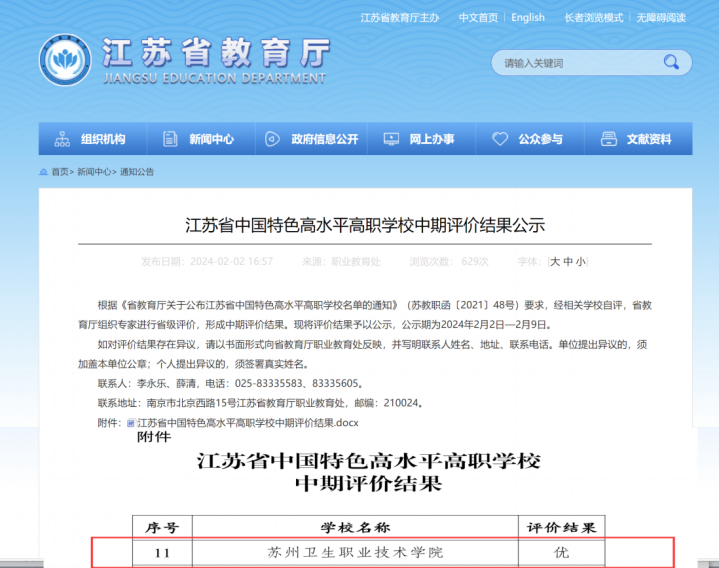Click the 联系人 contact line
The width and height of the screenshot is (719, 568).
point(232,383)
